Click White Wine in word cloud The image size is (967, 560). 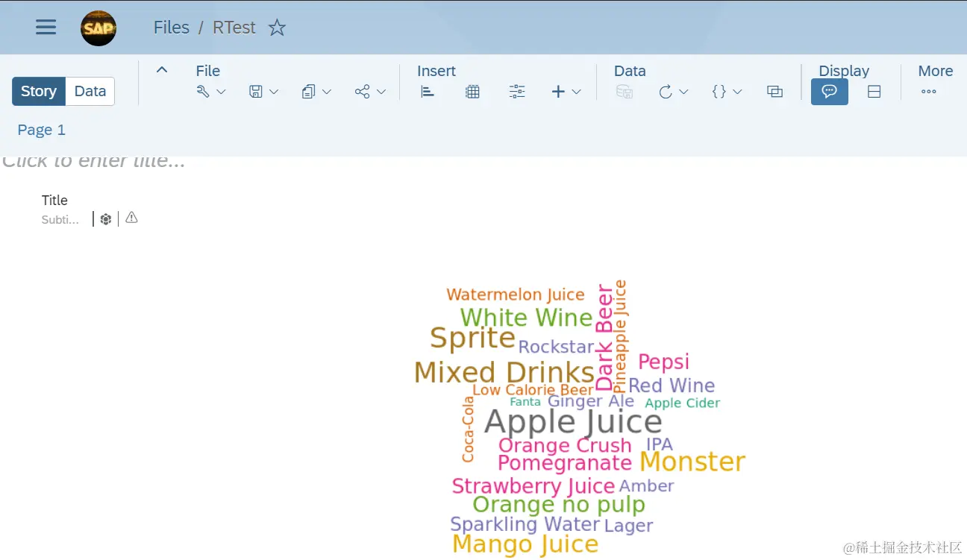pos(526,318)
